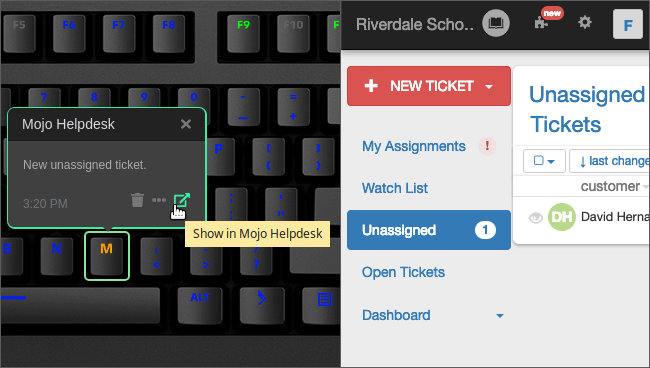Image resolution: width=650 pixels, height=368 pixels.
Task: Sort by last change button
Action: coord(609,161)
